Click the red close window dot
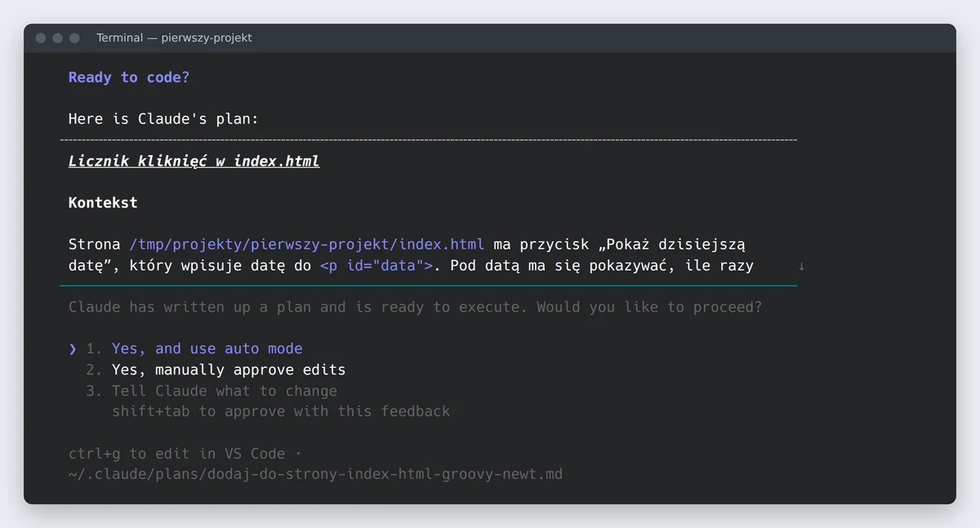This screenshot has width=980, height=528. [x=40, y=38]
